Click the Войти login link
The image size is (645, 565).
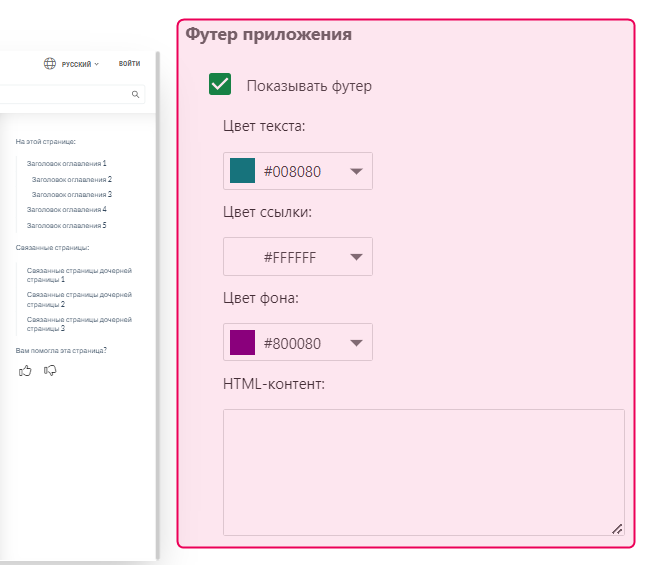129,64
